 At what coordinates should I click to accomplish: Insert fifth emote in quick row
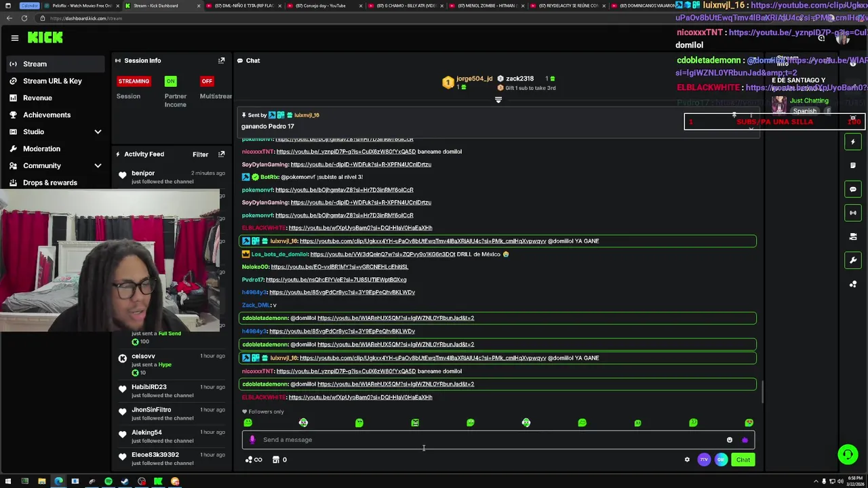pyautogui.click(x=471, y=423)
